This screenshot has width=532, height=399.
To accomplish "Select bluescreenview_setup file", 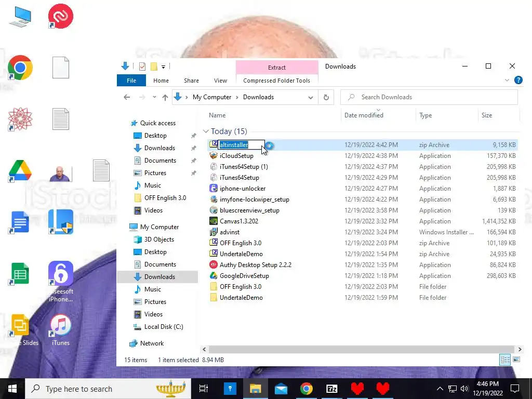I will [x=249, y=210].
